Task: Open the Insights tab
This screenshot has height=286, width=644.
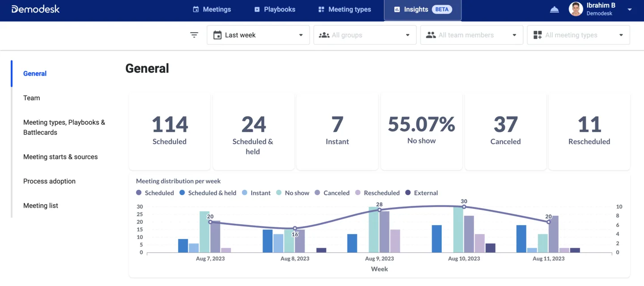Action: click(x=423, y=10)
